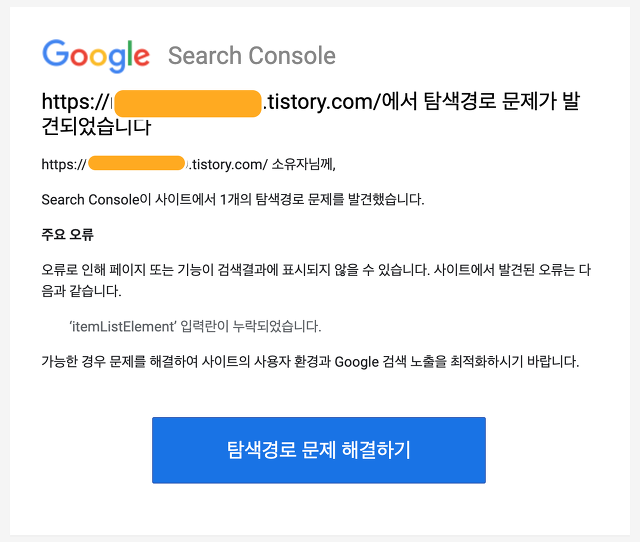The width and height of the screenshot is (640, 542).
Task: Click the headline text 탐색경로 문제가 발견되었습니다
Action: click(311, 114)
